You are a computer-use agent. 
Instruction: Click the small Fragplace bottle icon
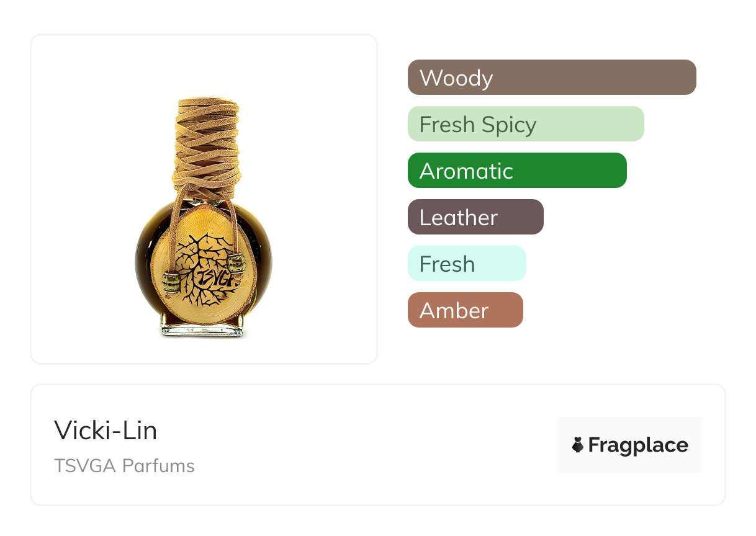[x=578, y=445]
